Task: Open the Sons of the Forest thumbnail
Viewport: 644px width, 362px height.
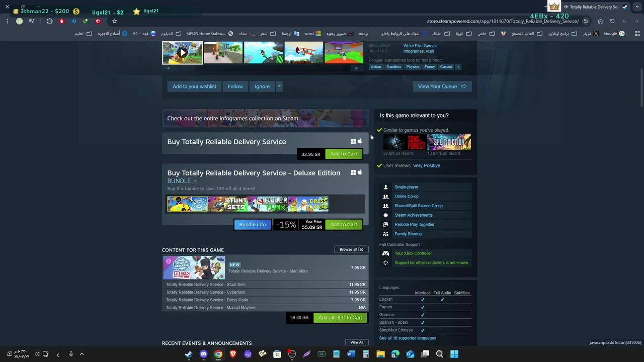Action: [x=405, y=142]
